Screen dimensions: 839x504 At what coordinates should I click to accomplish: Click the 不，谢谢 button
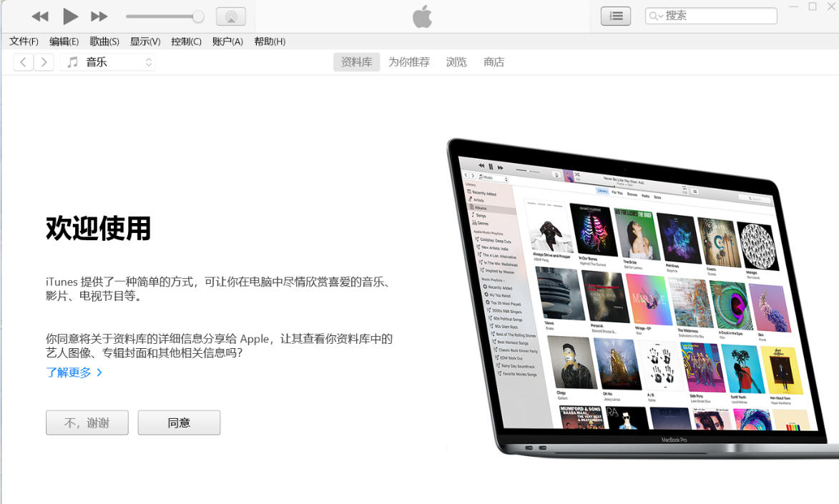pyautogui.click(x=87, y=423)
